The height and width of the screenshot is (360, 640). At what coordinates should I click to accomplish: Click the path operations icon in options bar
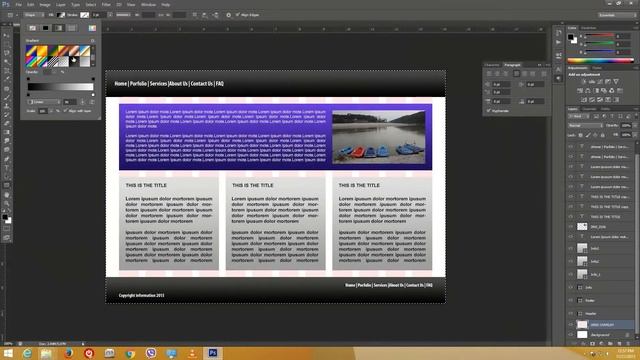click(x=194, y=15)
